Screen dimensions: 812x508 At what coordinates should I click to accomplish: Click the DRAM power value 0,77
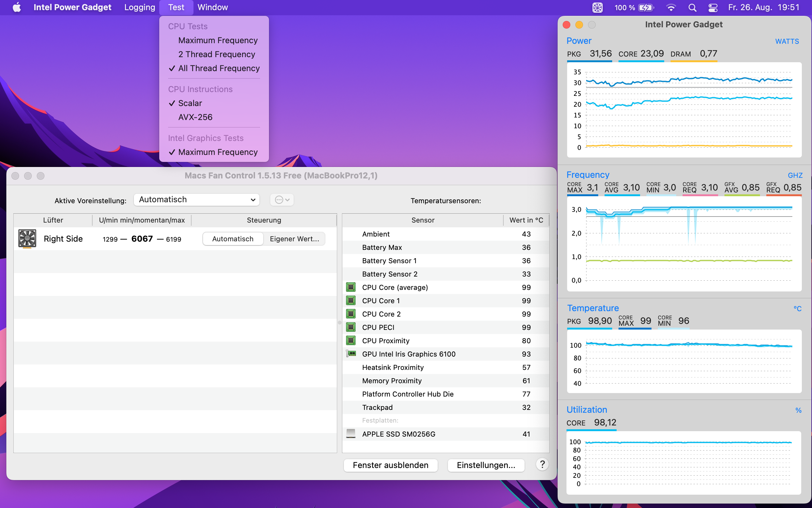coord(708,53)
